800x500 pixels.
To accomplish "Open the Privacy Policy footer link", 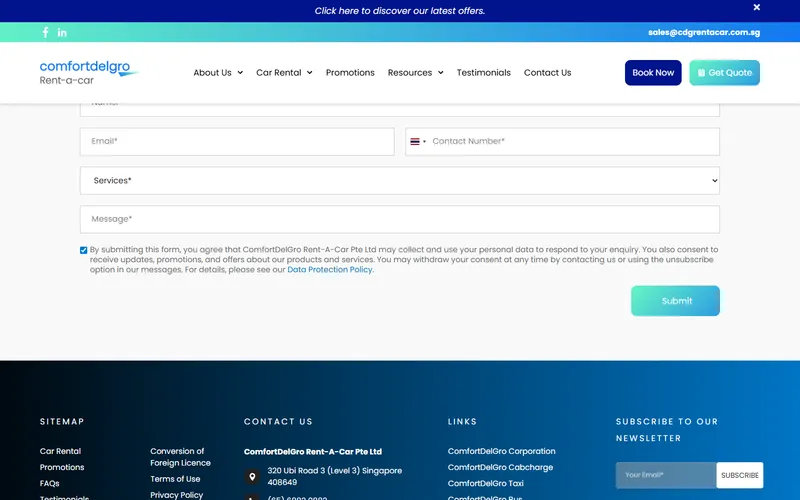I will coord(177,495).
